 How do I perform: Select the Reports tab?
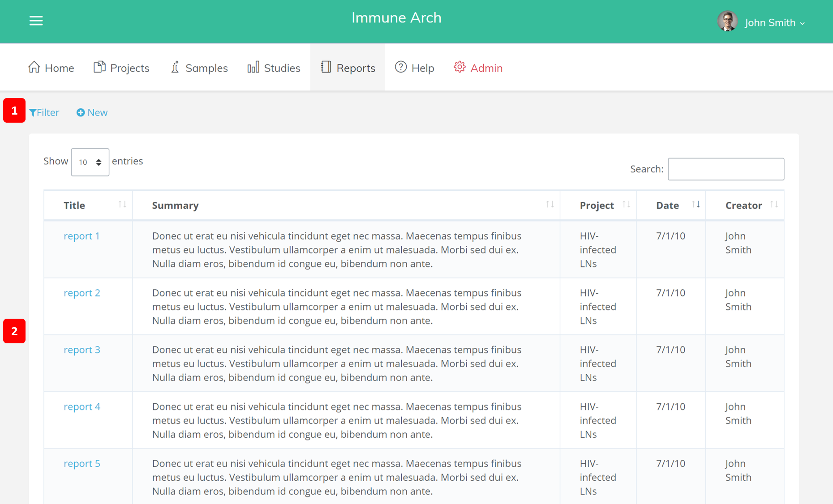point(348,68)
